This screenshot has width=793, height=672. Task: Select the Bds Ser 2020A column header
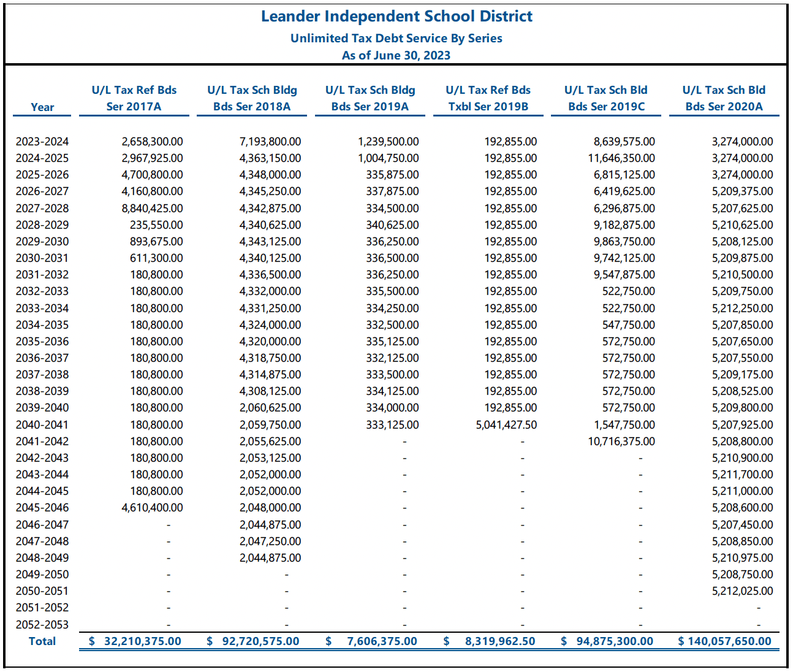[x=724, y=107]
